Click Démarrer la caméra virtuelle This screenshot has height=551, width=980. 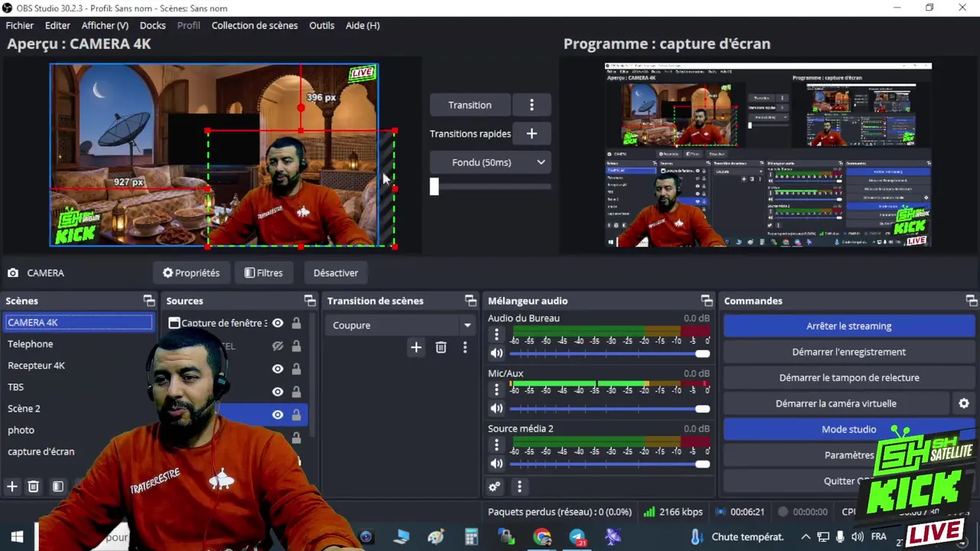836,403
